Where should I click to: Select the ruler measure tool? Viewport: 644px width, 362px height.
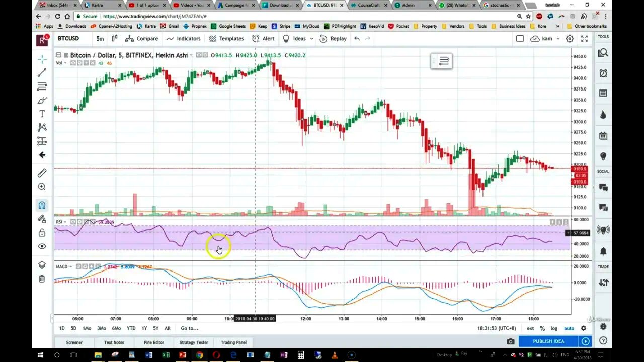(x=42, y=173)
